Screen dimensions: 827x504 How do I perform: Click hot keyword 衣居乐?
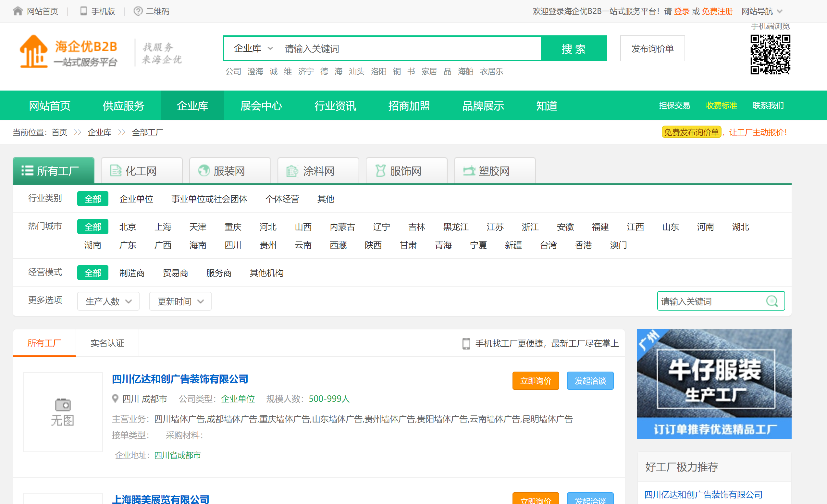(x=491, y=71)
